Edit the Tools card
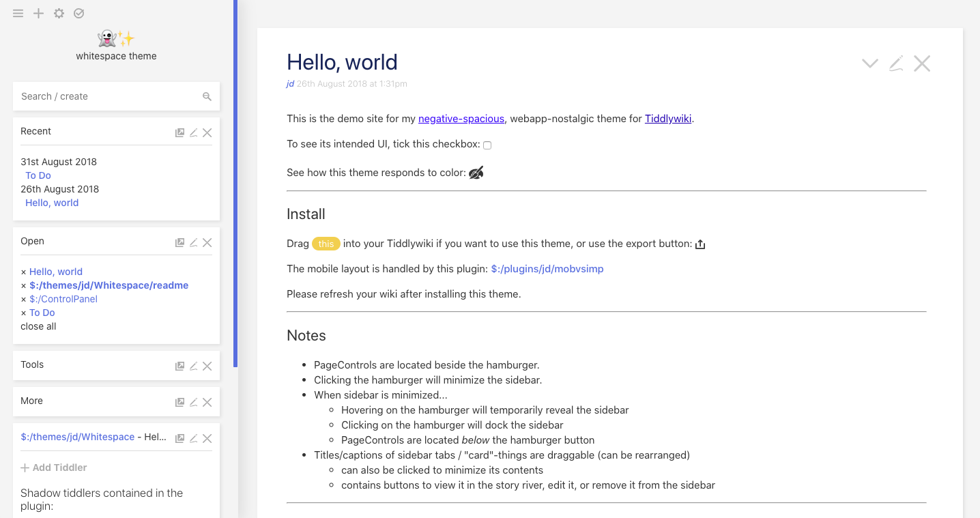 tap(194, 366)
